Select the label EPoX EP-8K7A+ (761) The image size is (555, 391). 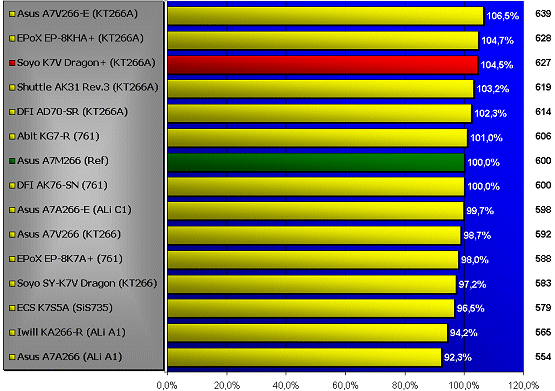pyautogui.click(x=70, y=259)
